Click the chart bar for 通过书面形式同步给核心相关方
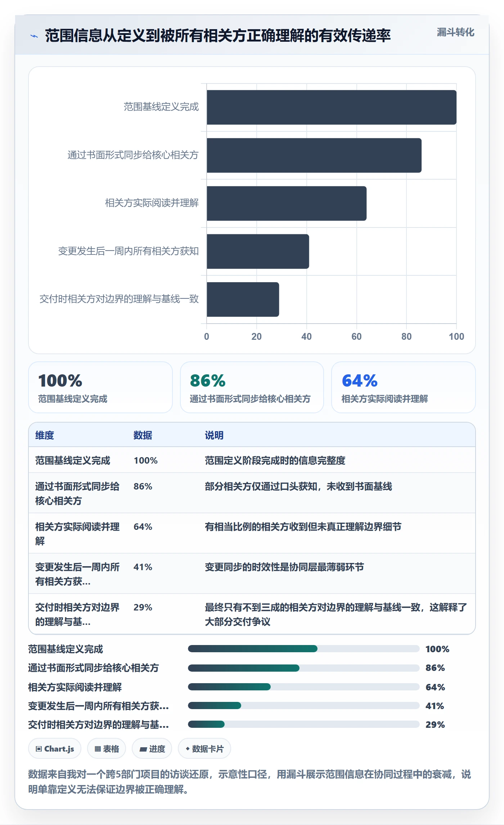Screen dimensions: 504x825 tap(314, 155)
